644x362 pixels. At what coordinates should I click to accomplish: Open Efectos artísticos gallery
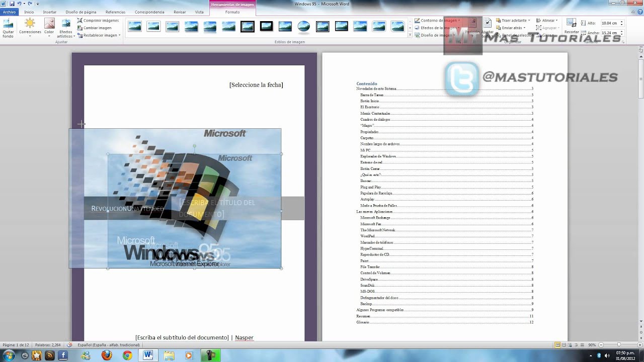tap(65, 29)
